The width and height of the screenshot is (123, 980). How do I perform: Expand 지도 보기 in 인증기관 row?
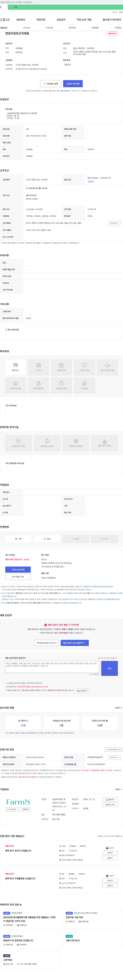114,757
